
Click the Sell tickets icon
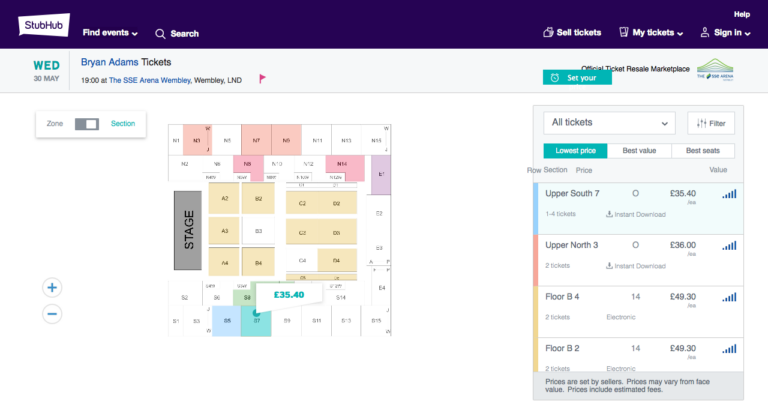coord(548,32)
